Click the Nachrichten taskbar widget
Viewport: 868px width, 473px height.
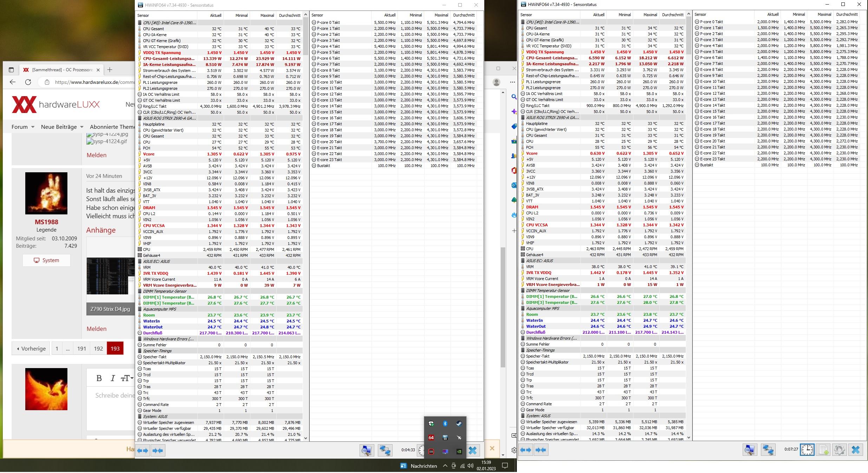tap(419, 466)
